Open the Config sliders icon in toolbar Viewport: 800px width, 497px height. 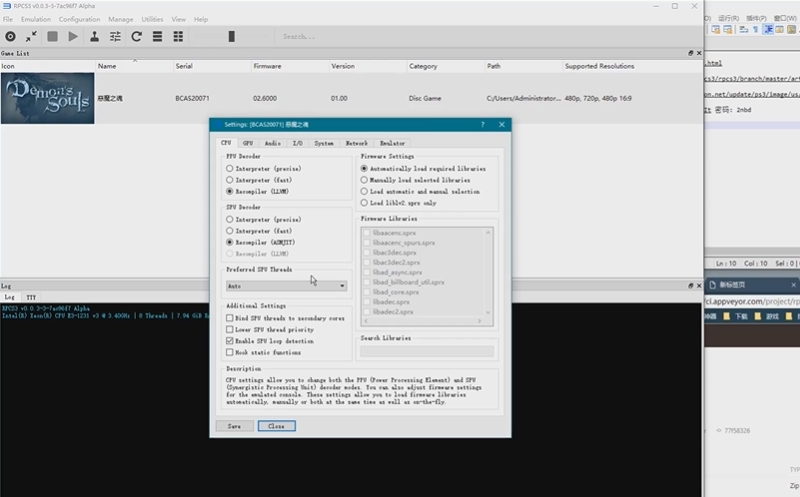coord(115,36)
